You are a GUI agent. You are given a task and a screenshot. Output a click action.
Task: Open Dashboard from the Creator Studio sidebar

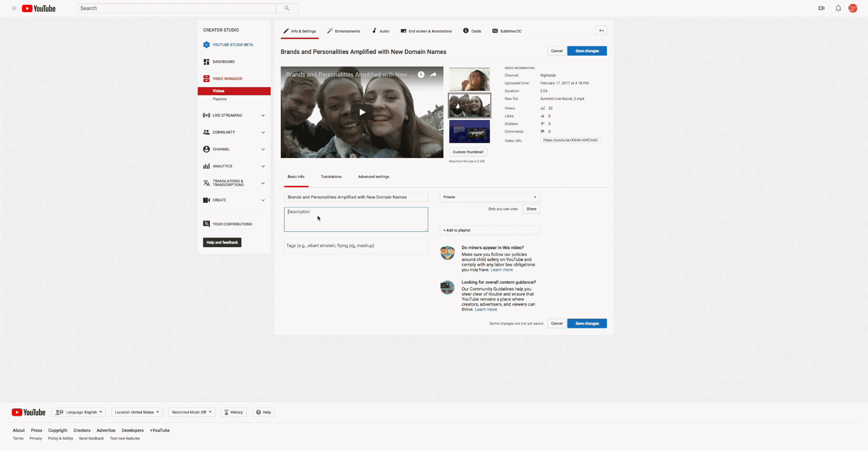[224, 62]
